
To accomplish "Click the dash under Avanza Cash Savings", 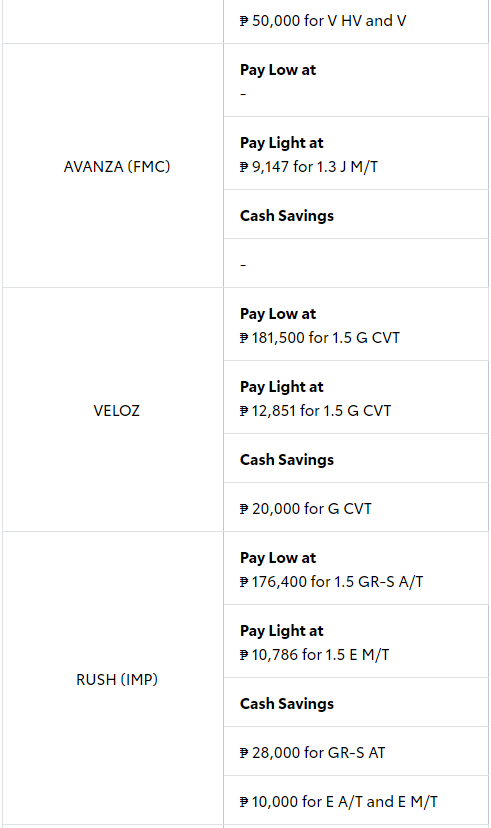I will pyautogui.click(x=243, y=264).
